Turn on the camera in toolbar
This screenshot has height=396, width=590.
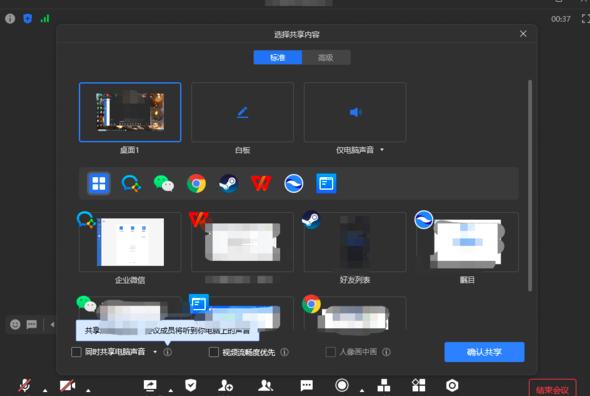click(x=67, y=385)
